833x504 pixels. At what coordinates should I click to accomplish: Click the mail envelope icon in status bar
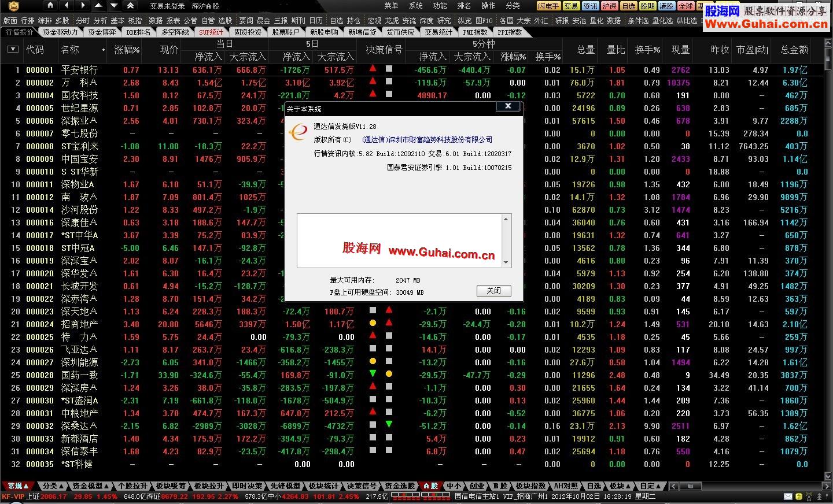[x=787, y=496]
